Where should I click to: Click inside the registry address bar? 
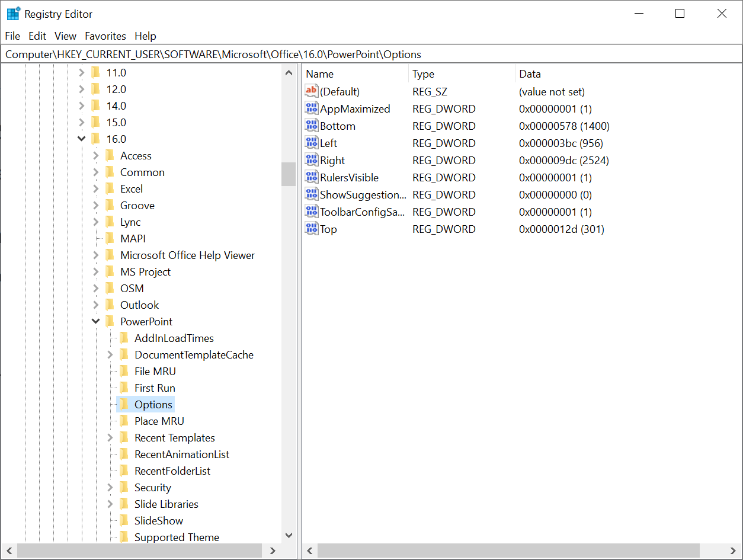click(x=237, y=54)
